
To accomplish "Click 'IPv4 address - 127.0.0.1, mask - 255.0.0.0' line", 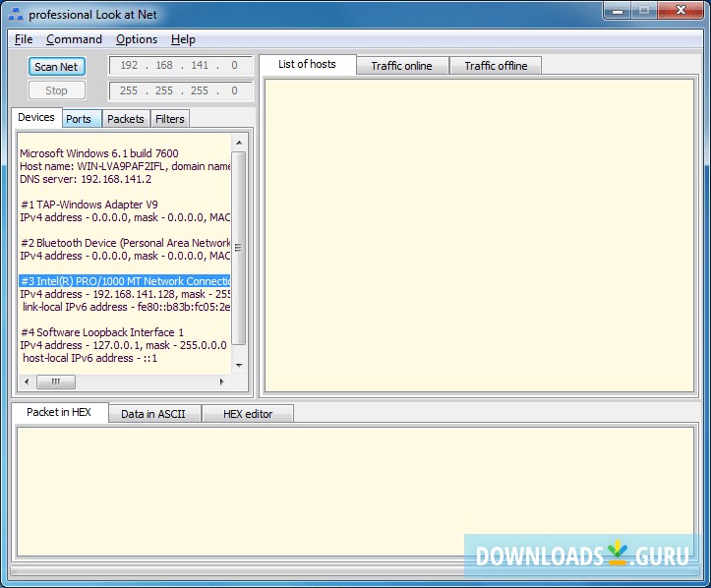I will pos(123,345).
